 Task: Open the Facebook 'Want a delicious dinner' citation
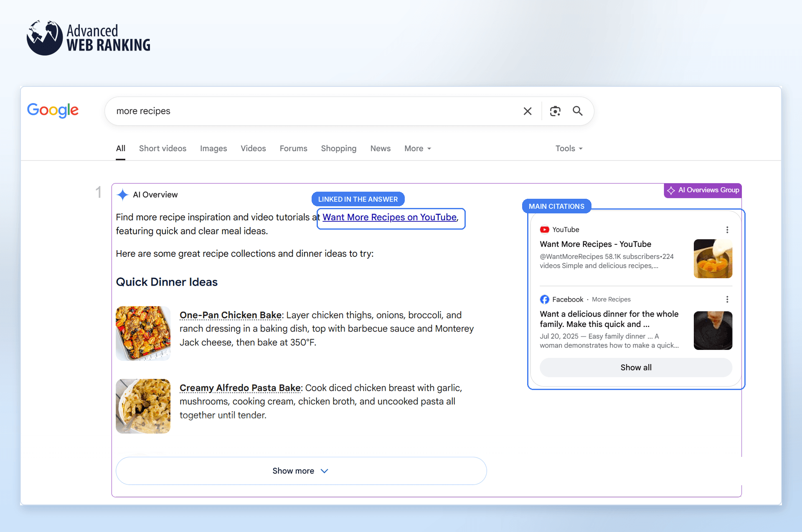tap(609, 319)
